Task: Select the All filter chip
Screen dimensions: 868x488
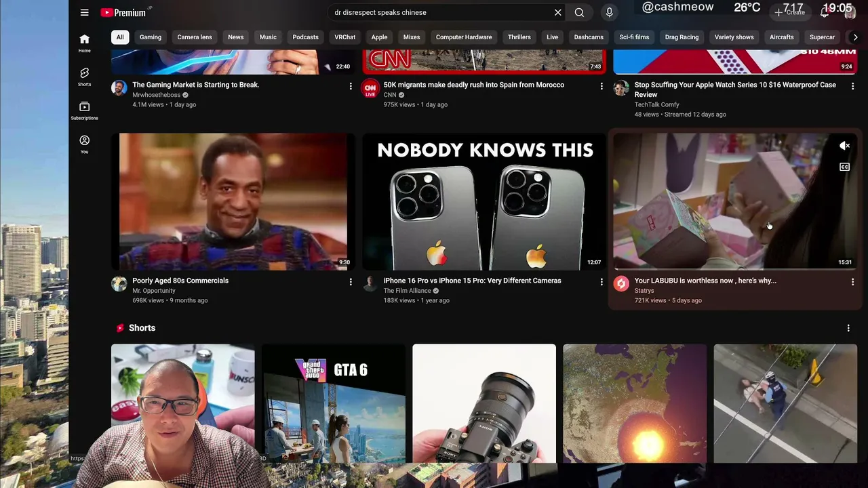Action: [120, 37]
